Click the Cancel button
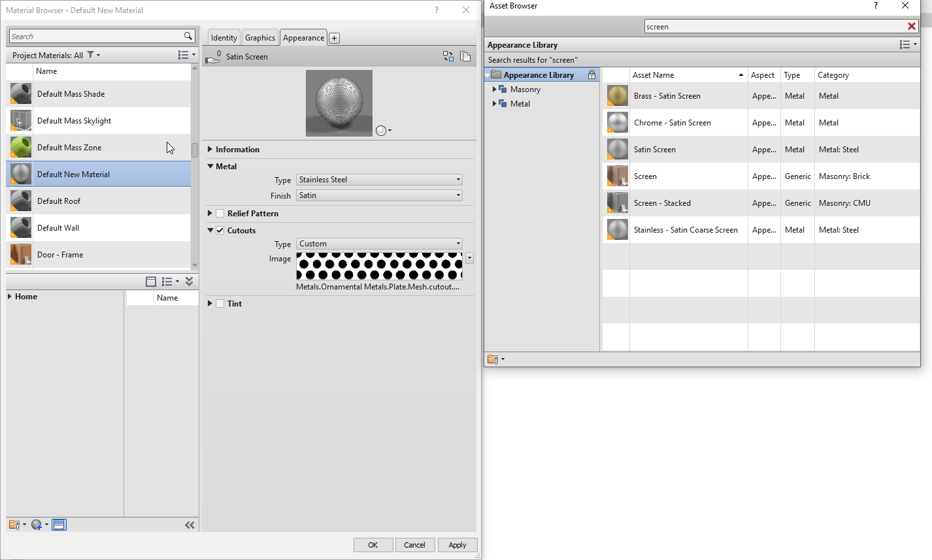The width and height of the screenshot is (932, 560). (414, 545)
